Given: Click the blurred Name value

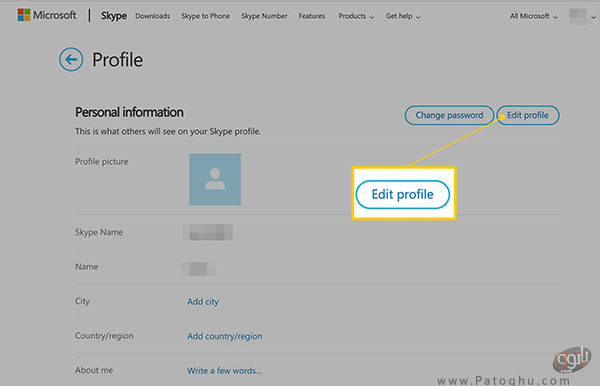Looking at the screenshot, I should tap(198, 269).
